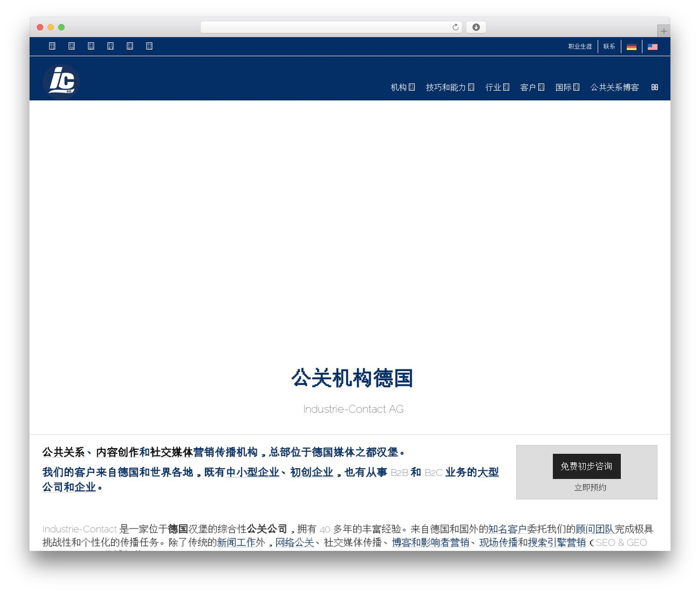Open the 网络公关 link
Screen dimensions: 700x593
295,543
